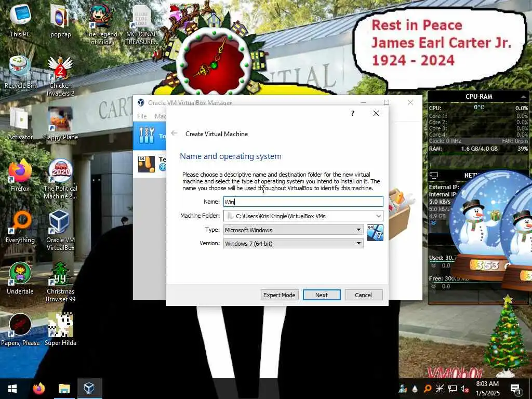The image size is (532, 399).
Task: Click the dialog help question mark
Action: click(353, 113)
